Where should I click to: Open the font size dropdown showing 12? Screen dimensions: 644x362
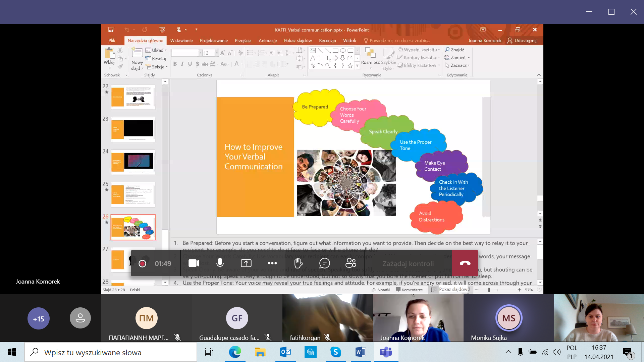217,53
